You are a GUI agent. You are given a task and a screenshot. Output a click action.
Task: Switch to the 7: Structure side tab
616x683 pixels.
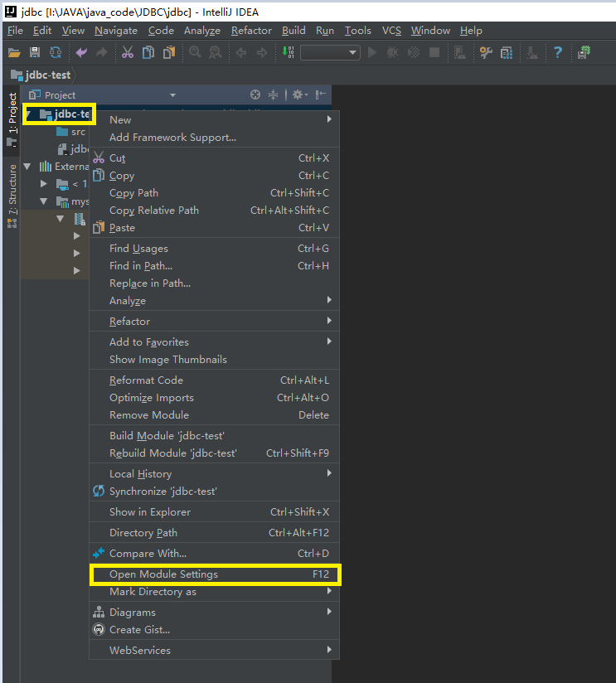click(x=12, y=196)
